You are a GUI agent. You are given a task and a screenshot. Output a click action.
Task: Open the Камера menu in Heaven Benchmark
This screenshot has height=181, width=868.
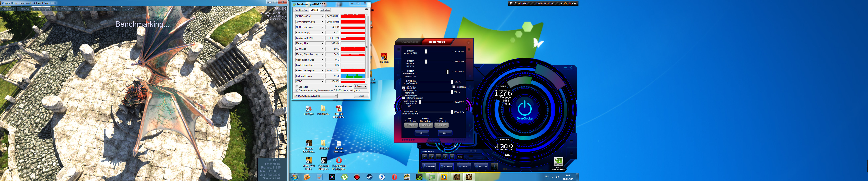coord(24,9)
